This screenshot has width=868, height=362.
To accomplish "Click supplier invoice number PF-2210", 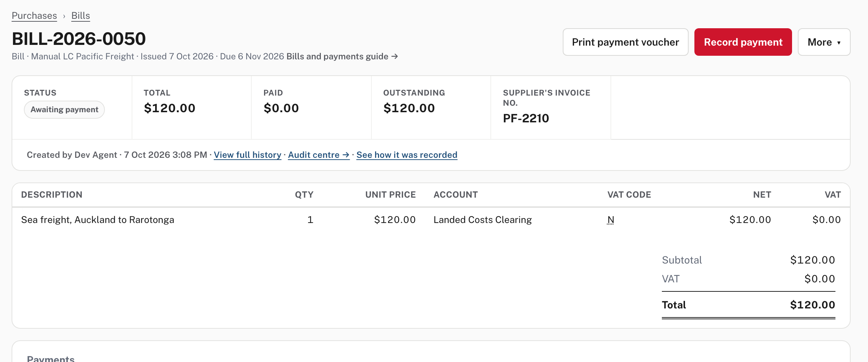I will pos(526,118).
